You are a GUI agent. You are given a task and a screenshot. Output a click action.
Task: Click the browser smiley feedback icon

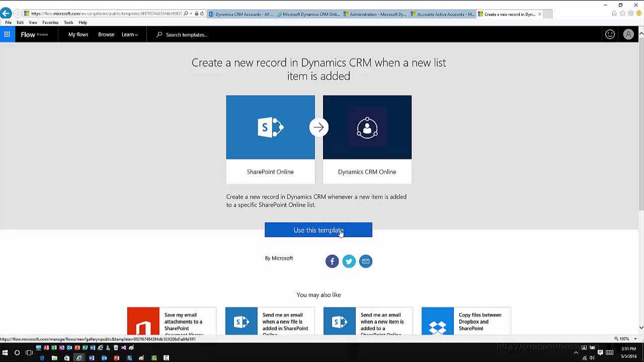click(x=639, y=14)
